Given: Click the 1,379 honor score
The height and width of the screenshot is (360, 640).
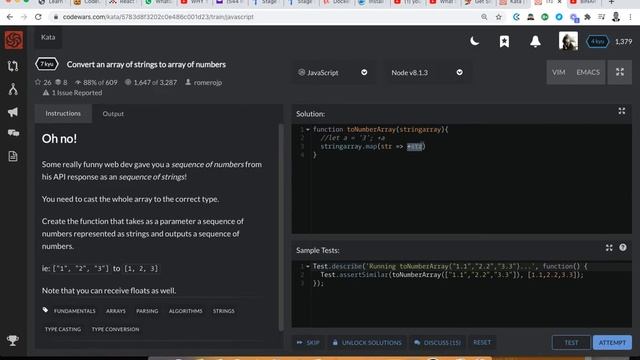Looking at the screenshot, I should (623, 42).
